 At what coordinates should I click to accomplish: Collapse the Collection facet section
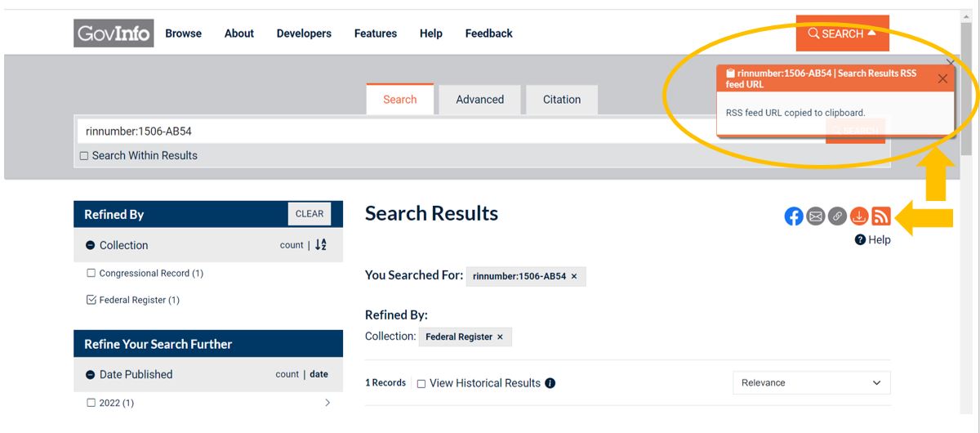[x=91, y=245]
